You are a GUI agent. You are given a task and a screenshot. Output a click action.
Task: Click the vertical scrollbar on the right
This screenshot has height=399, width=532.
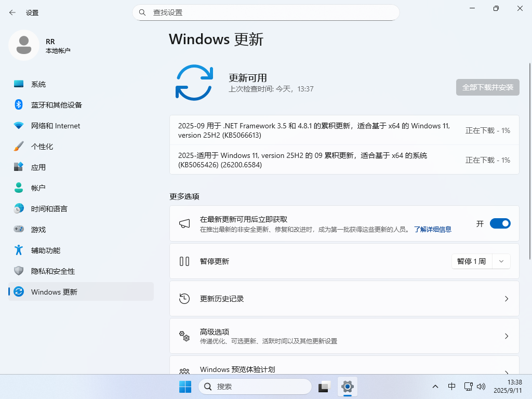[x=529, y=161]
